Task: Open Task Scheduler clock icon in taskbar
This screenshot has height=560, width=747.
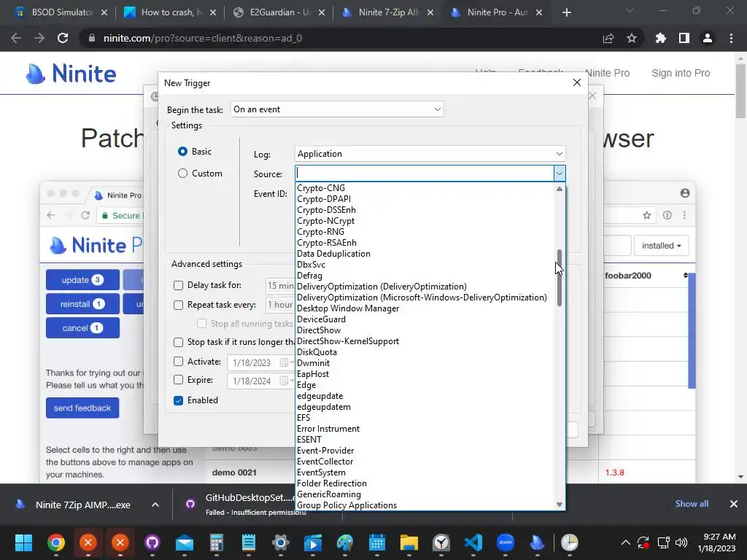Action: (569, 542)
